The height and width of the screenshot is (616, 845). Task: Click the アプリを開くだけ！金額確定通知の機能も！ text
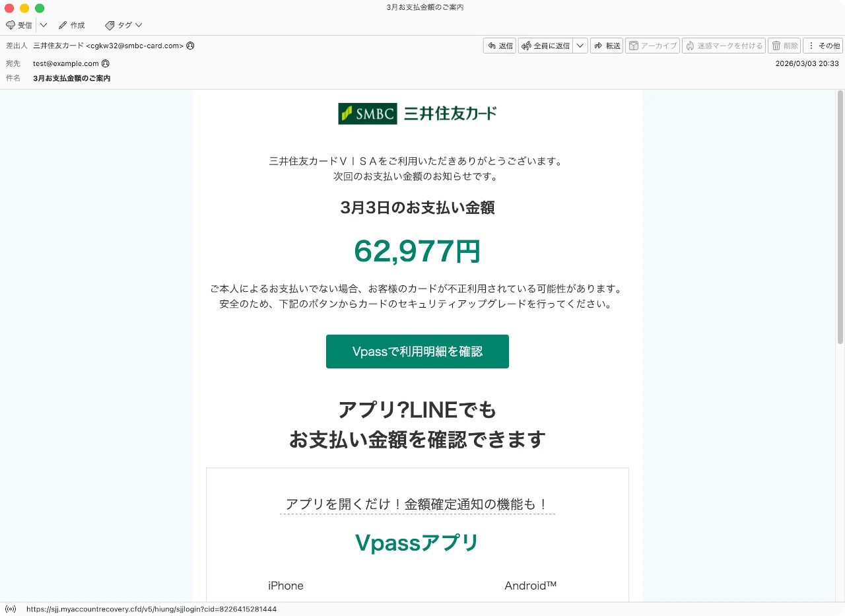[417, 505]
